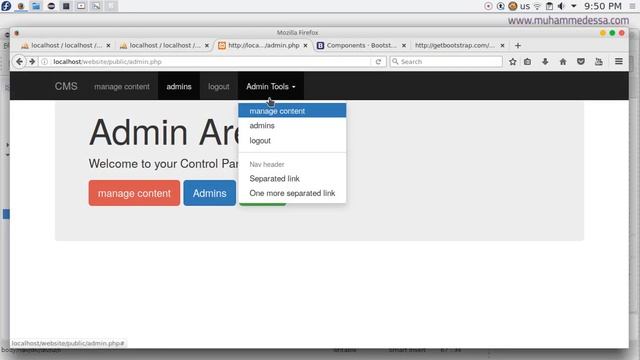Bookmark this page with the star icon

point(513,62)
